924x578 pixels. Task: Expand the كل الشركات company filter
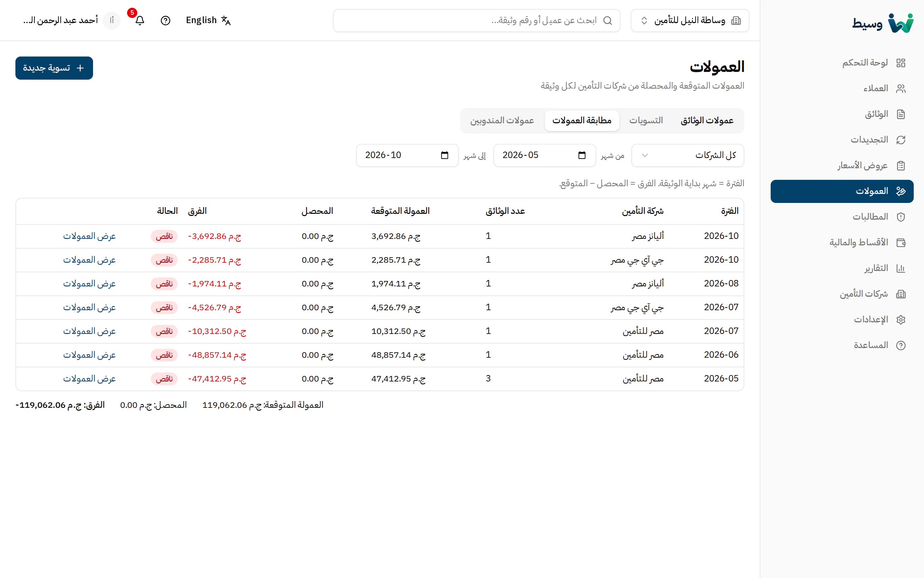pyautogui.click(x=688, y=155)
